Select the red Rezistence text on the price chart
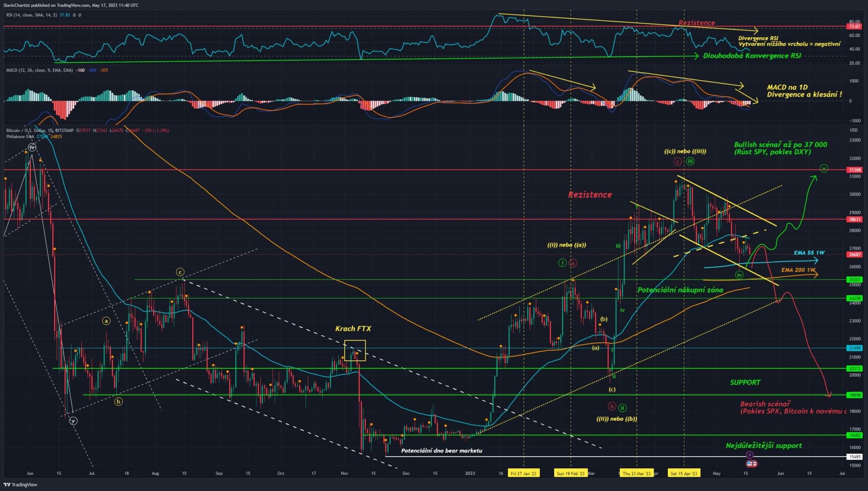Viewport: 868px width, 491px height. coord(590,195)
